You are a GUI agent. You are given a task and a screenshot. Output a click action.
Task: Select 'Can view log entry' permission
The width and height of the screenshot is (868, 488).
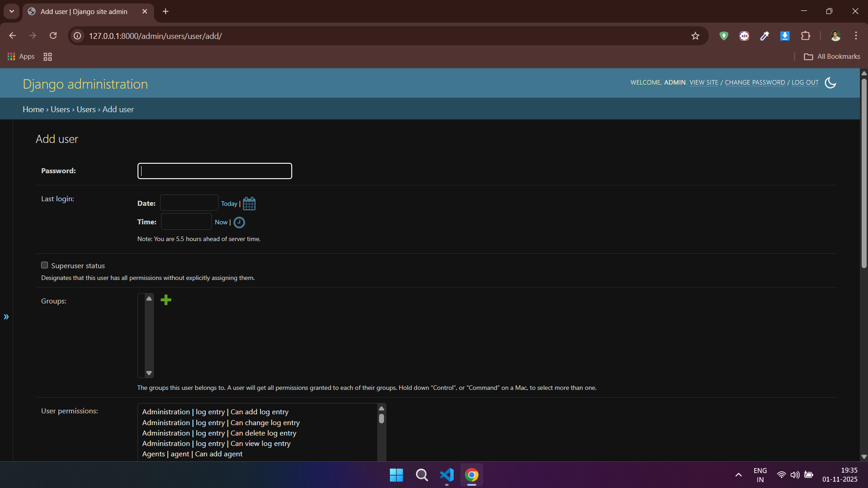(216, 444)
